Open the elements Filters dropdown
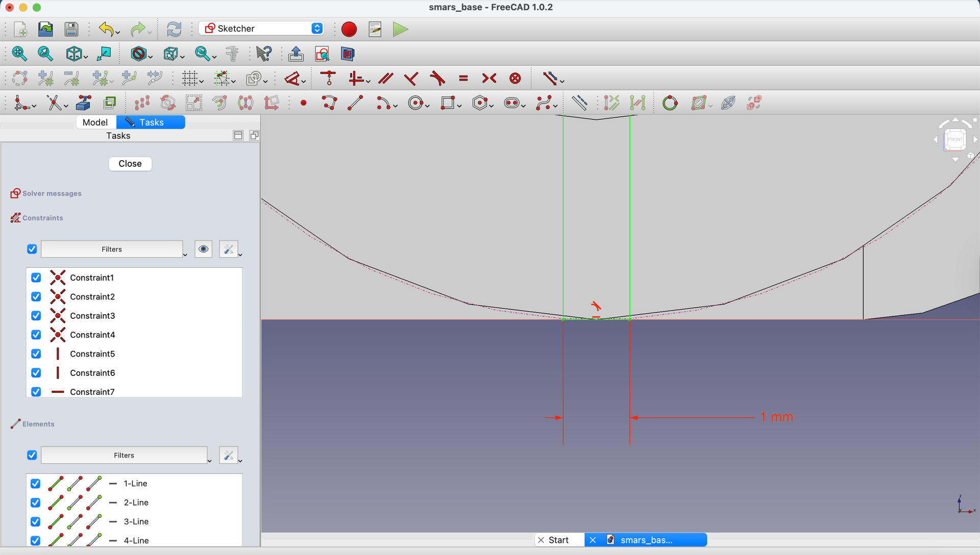Screen dimensions: 980x555 coord(124,455)
